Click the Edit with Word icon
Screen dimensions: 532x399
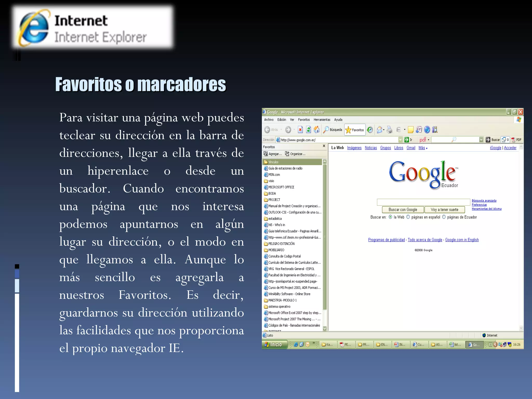tap(399, 130)
